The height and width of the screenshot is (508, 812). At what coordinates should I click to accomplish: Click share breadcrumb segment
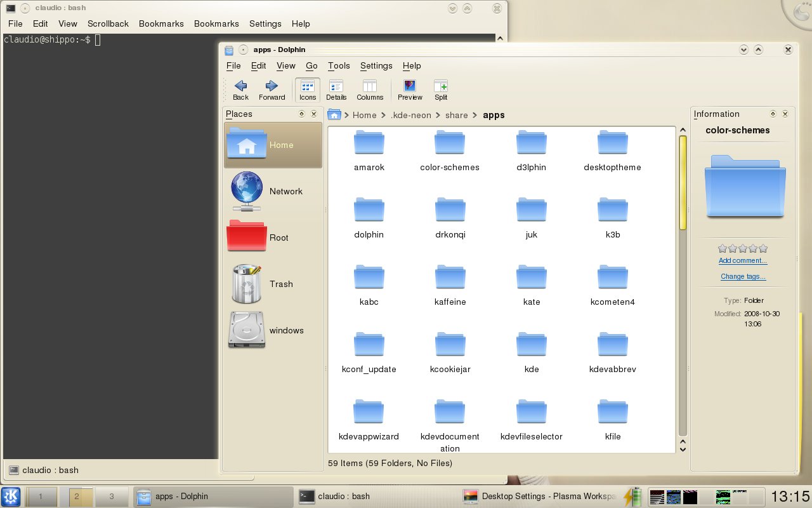[457, 115]
